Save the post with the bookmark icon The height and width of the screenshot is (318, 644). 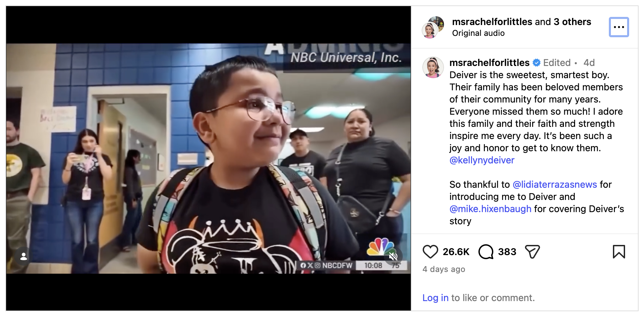point(619,252)
